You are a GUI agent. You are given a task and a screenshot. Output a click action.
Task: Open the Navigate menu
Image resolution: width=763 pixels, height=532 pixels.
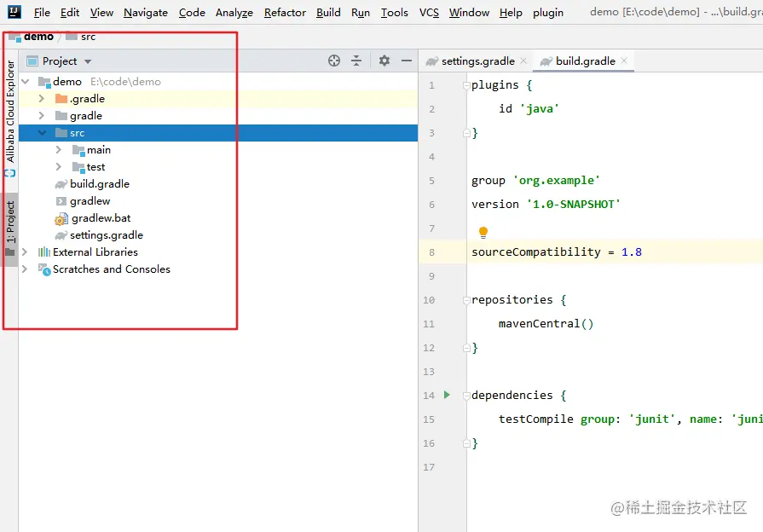[x=146, y=13]
